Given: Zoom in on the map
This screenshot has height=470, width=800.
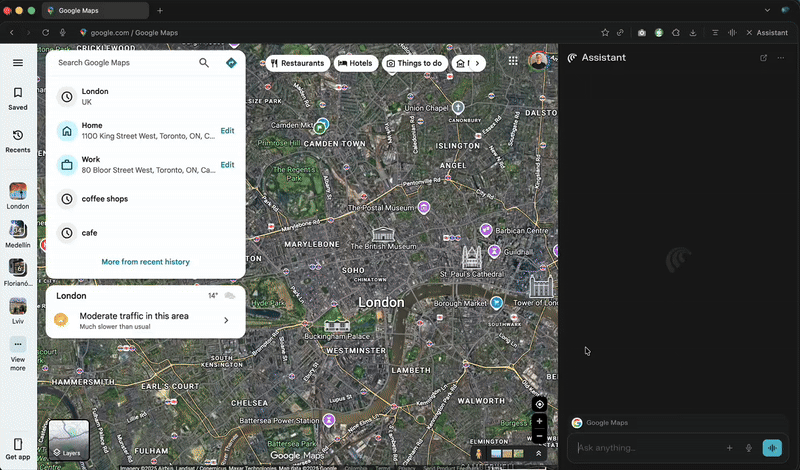Looking at the screenshot, I should point(539,422).
